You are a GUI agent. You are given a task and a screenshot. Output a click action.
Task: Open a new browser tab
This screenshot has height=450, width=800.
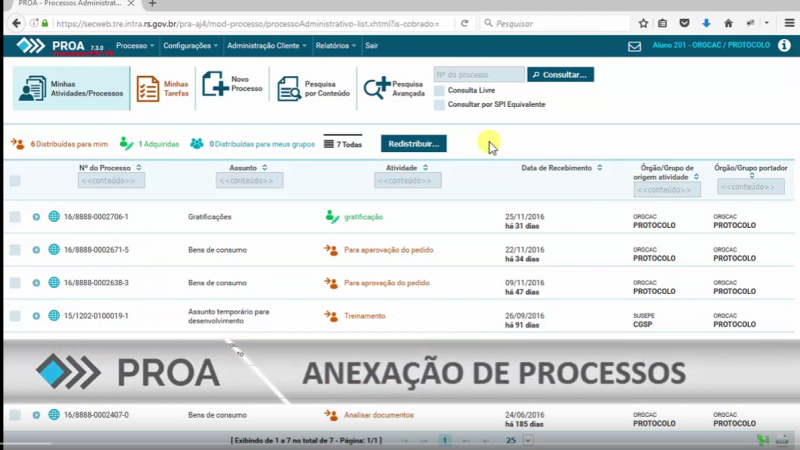click(152, 4)
